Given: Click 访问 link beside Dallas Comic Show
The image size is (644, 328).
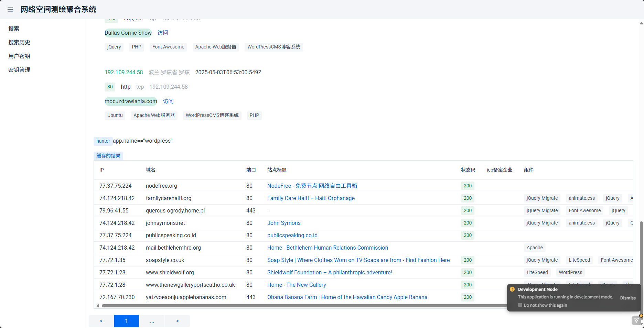Looking at the screenshot, I should (x=163, y=33).
